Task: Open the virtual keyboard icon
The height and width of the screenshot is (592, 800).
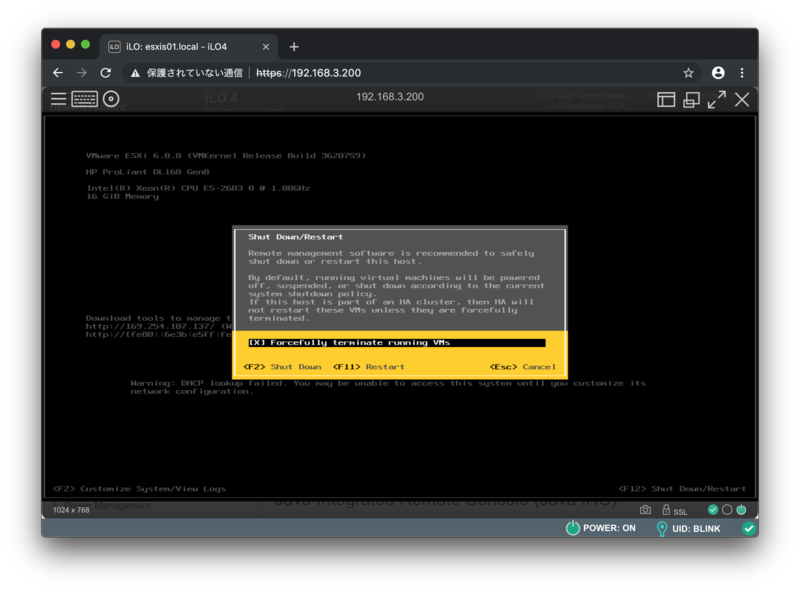Action: coord(85,99)
